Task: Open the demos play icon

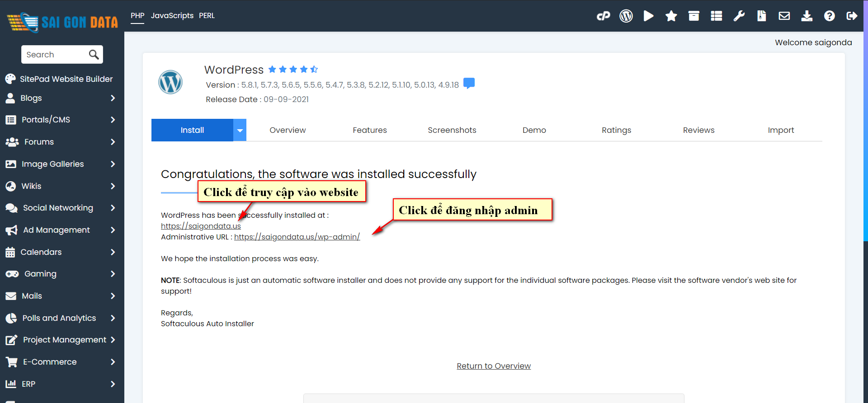Action: click(649, 16)
